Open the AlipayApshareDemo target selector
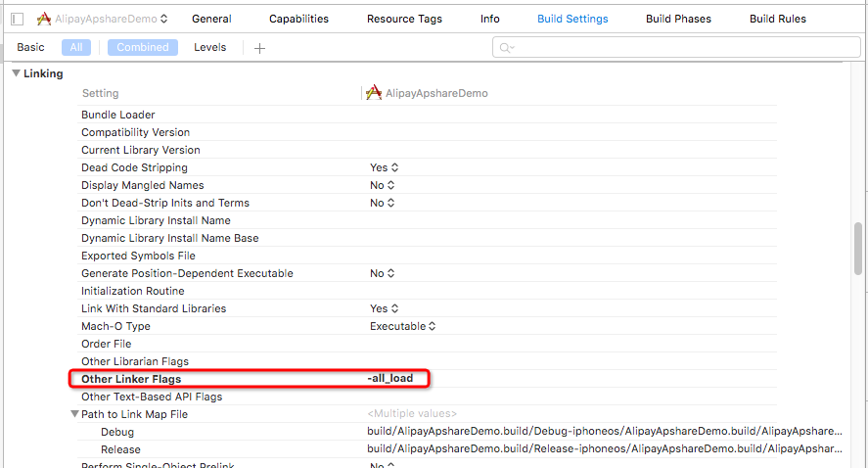Image resolution: width=868 pixels, height=468 pixels. tap(103, 19)
